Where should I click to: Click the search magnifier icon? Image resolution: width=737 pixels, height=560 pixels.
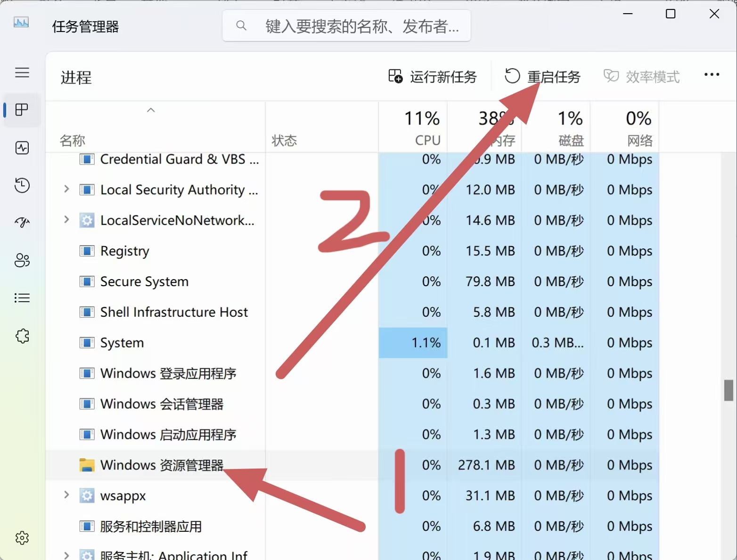(x=241, y=25)
